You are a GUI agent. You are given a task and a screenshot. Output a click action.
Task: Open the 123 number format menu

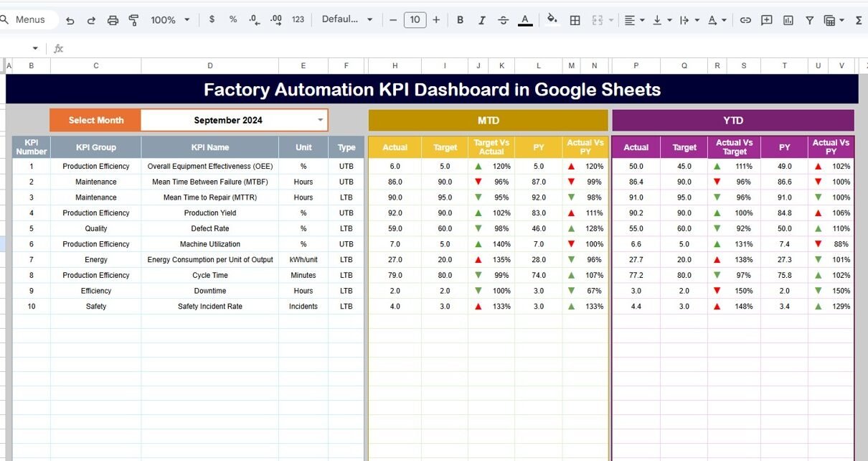[x=298, y=20]
